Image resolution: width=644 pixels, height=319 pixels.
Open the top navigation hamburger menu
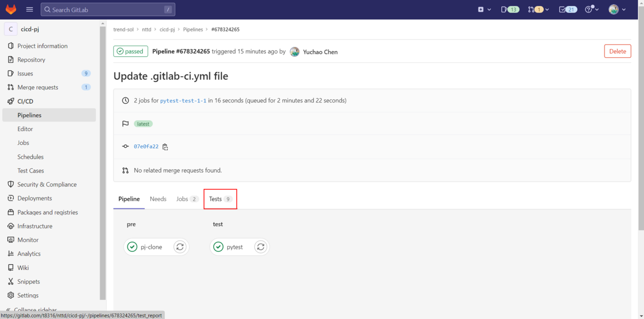click(29, 9)
